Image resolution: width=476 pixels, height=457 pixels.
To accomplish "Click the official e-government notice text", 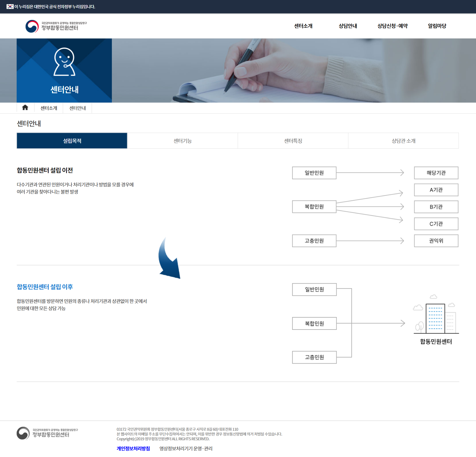I will pos(55,7).
